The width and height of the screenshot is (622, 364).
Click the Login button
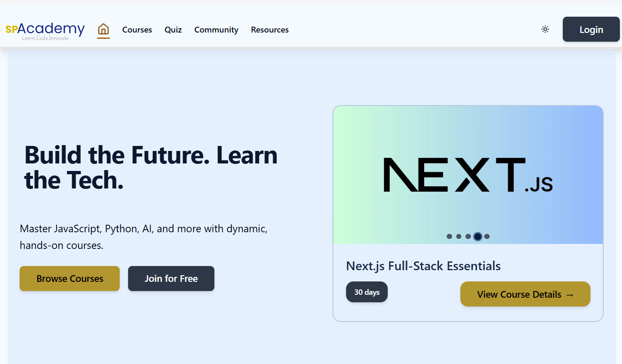click(591, 29)
